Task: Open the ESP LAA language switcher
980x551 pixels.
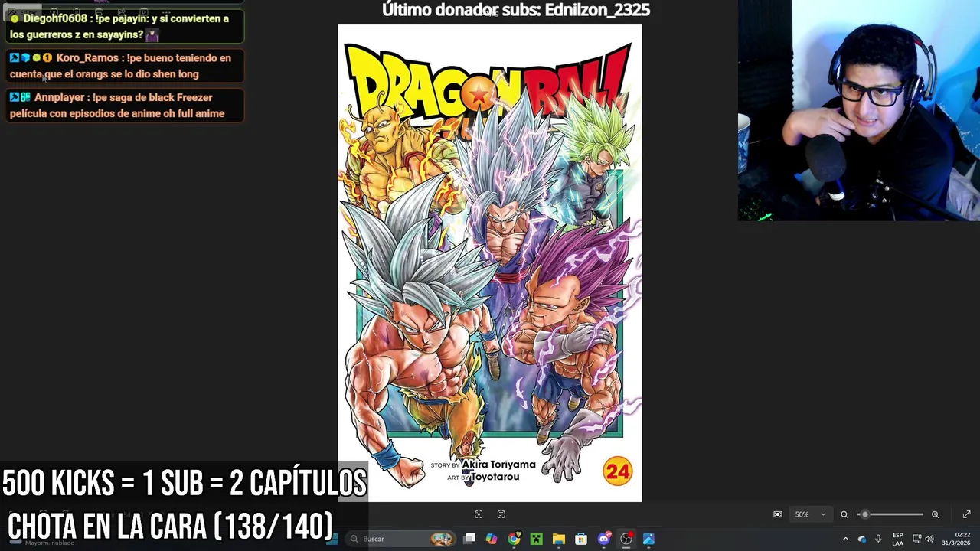Action: pyautogui.click(x=897, y=539)
